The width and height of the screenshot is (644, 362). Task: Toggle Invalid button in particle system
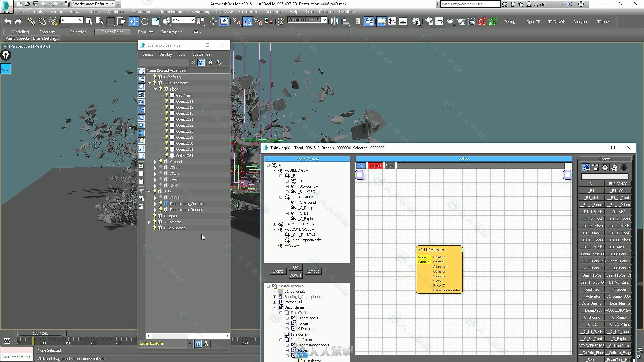click(x=376, y=165)
